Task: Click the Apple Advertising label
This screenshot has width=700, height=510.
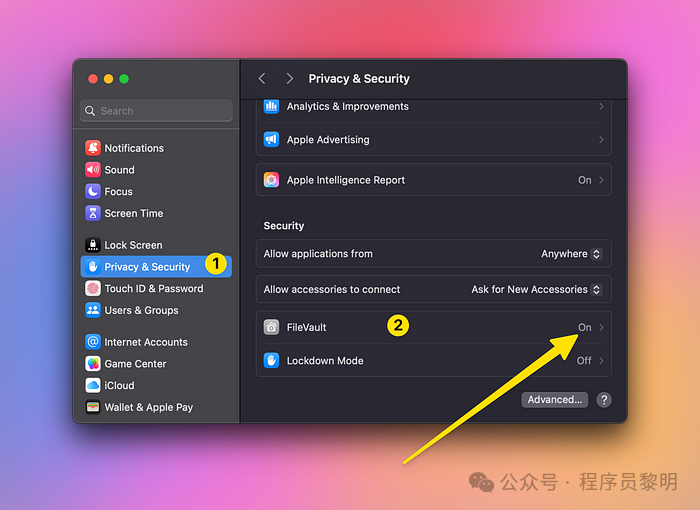Action: click(x=328, y=140)
